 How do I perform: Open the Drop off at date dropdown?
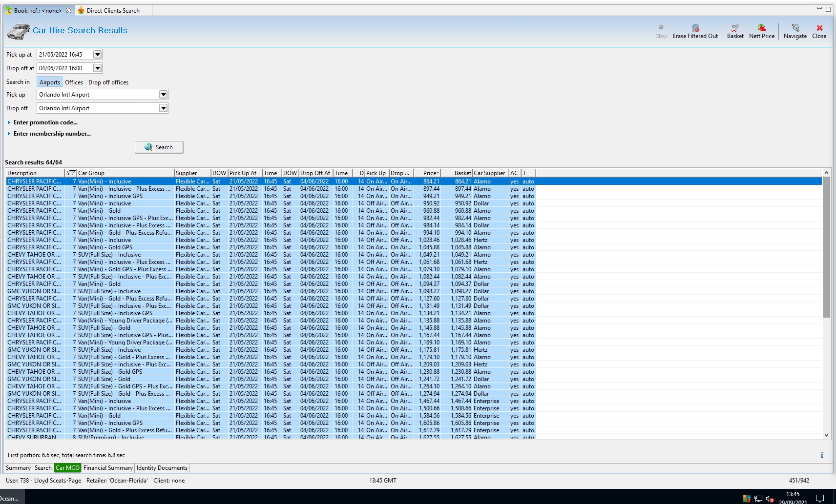pos(98,68)
